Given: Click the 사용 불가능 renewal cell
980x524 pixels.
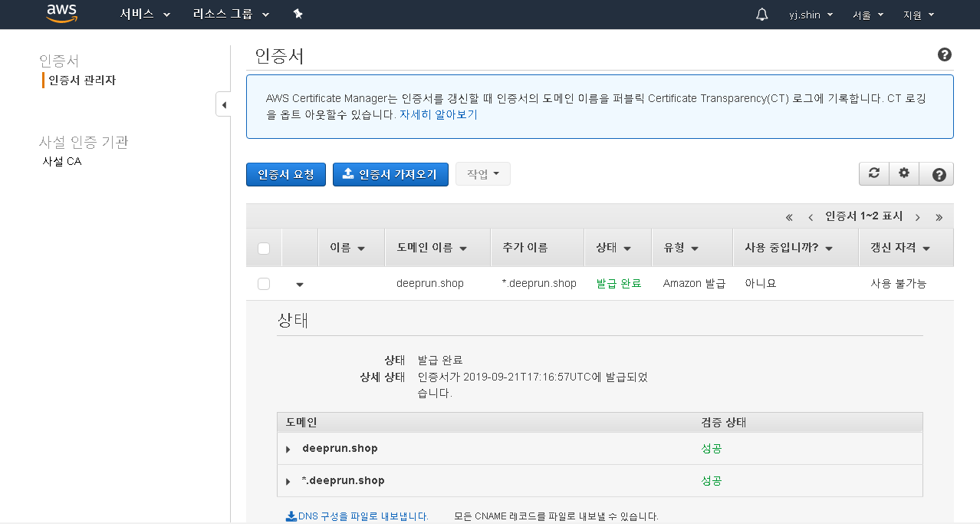Looking at the screenshot, I should 898,283.
